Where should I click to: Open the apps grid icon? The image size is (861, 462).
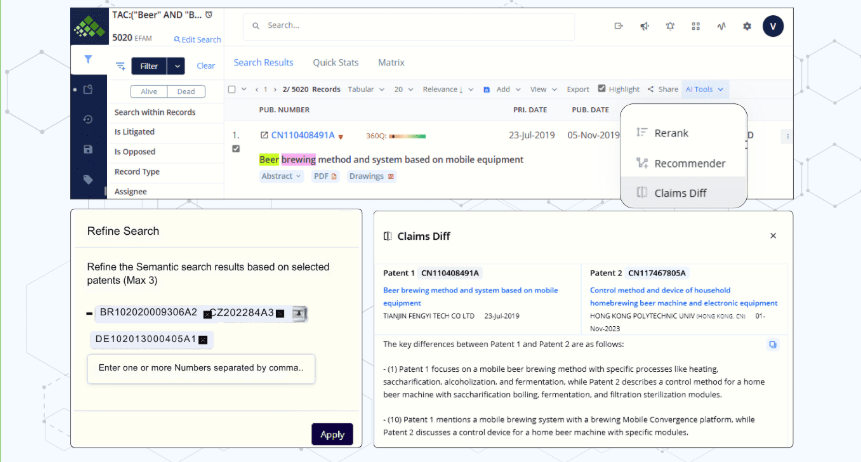696,26
